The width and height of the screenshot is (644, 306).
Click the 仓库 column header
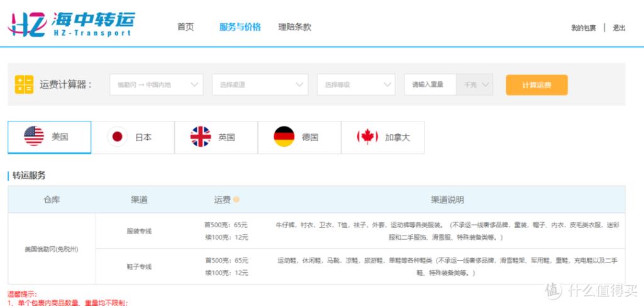pos(52,200)
